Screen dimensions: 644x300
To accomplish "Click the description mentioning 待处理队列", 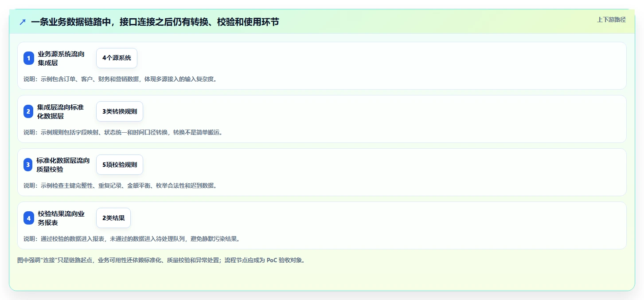I will pos(132,239).
